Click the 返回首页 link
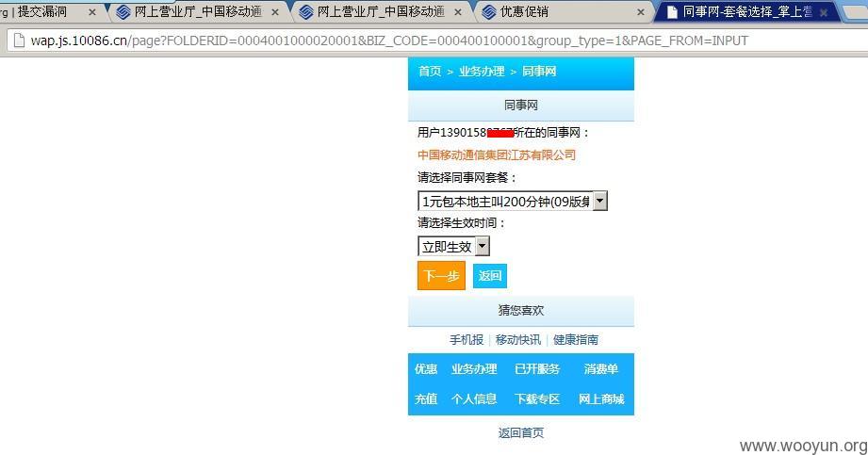868x455 pixels. [521, 432]
